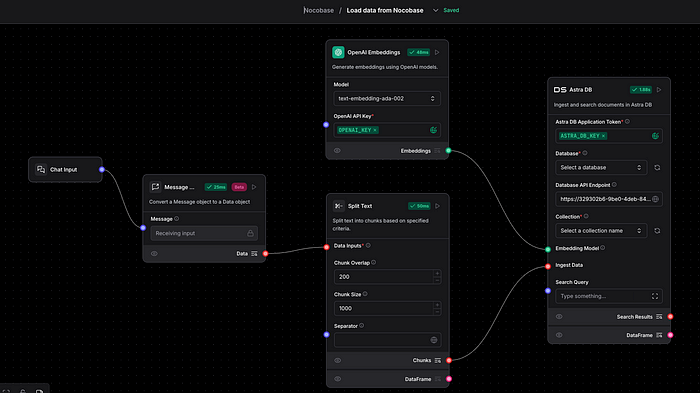Expand the Search Query text field
The image size is (700, 393).
tap(655, 296)
